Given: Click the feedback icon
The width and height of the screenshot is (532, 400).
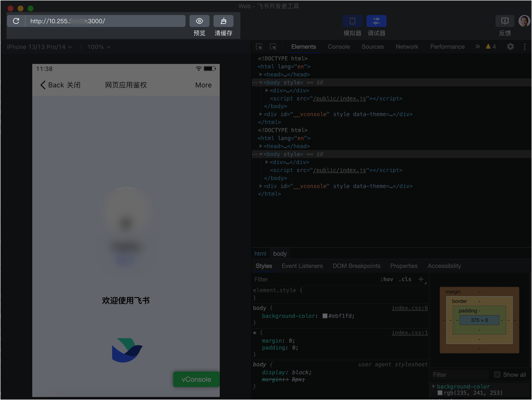Looking at the screenshot, I should (505, 21).
